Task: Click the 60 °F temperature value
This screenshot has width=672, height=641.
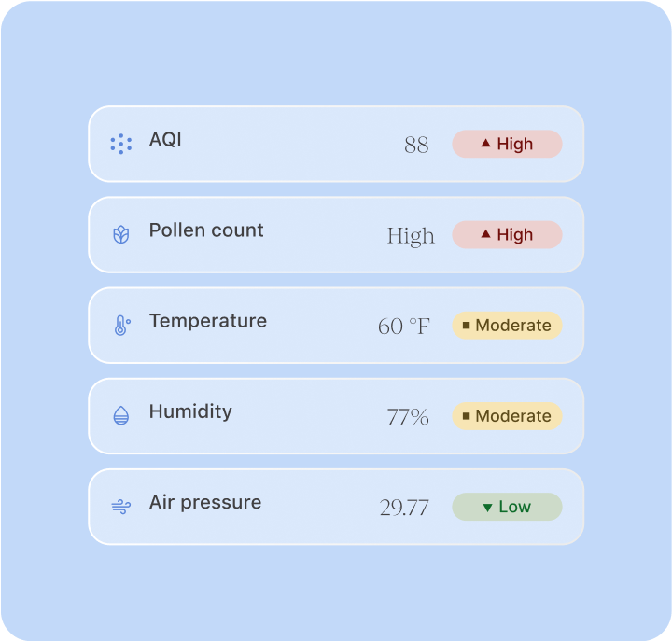Action: [x=404, y=327]
